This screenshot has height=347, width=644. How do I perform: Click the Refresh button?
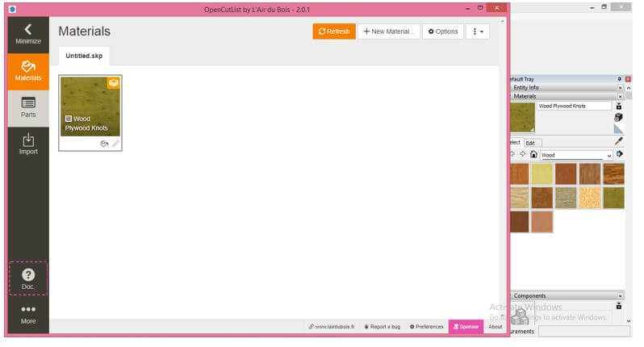[x=334, y=31]
